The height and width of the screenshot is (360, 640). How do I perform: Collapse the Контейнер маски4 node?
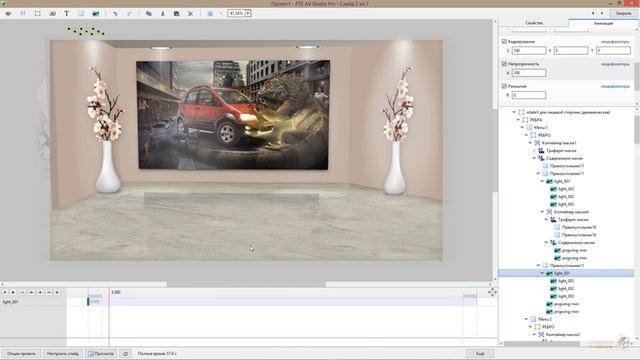pos(542,212)
